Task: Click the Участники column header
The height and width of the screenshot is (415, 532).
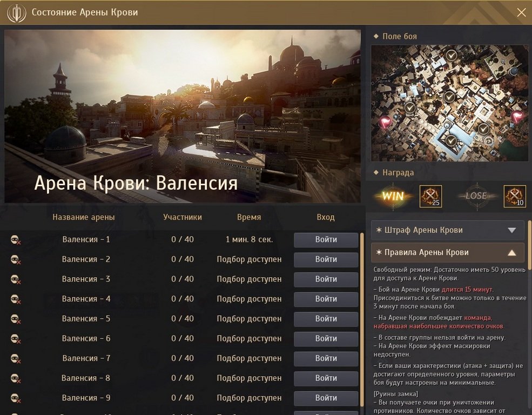Action: (183, 217)
